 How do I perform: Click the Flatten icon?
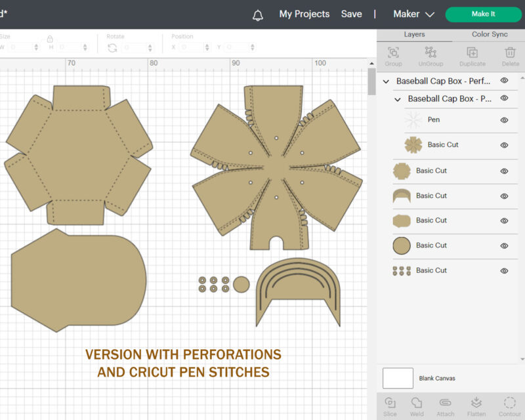tap(476, 403)
